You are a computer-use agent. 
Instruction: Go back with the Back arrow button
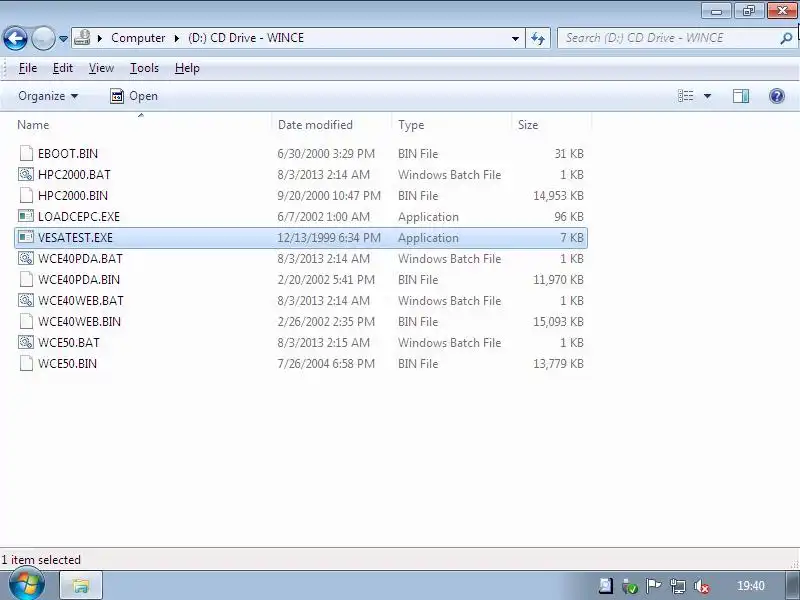[15, 38]
